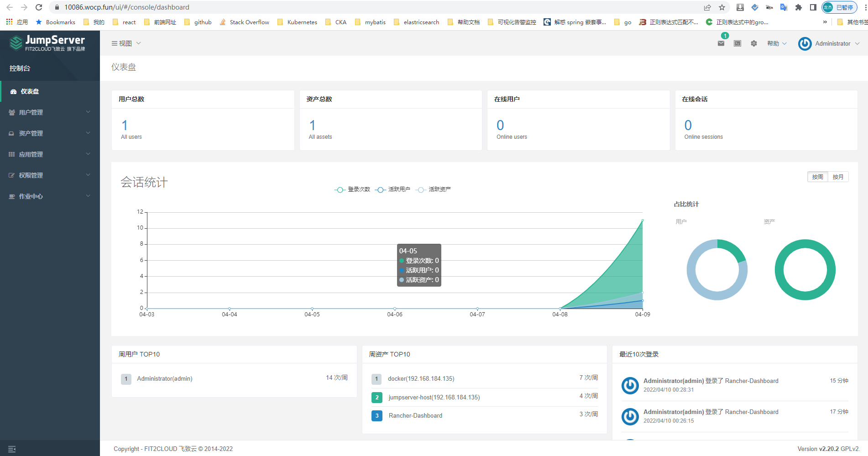The height and width of the screenshot is (456, 868).
Task: Switch statistics to 按月 view
Action: (x=838, y=177)
